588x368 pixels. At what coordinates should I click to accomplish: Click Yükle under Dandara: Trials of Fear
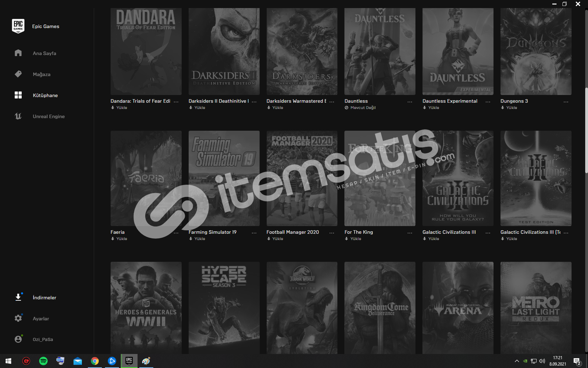[x=119, y=108]
